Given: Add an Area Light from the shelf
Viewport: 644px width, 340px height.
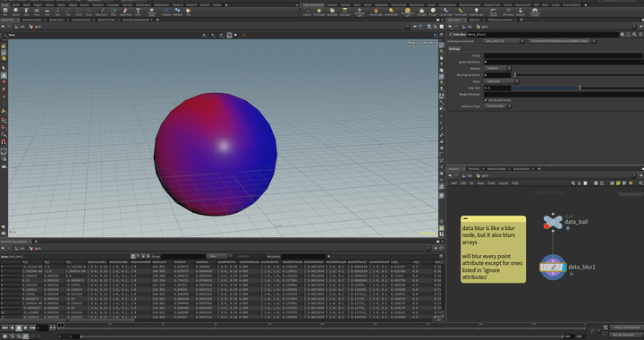Looking at the screenshot, I should point(344,12).
